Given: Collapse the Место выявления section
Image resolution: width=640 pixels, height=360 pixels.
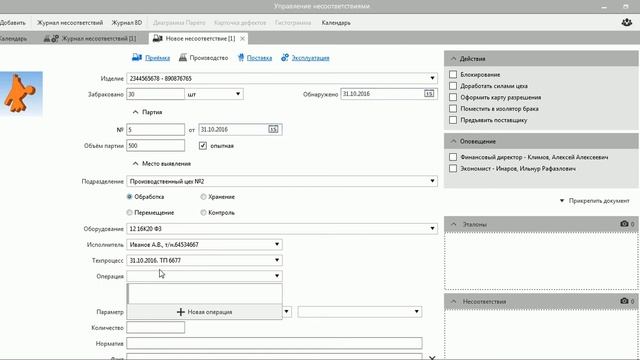Looking at the screenshot, I should (136, 164).
